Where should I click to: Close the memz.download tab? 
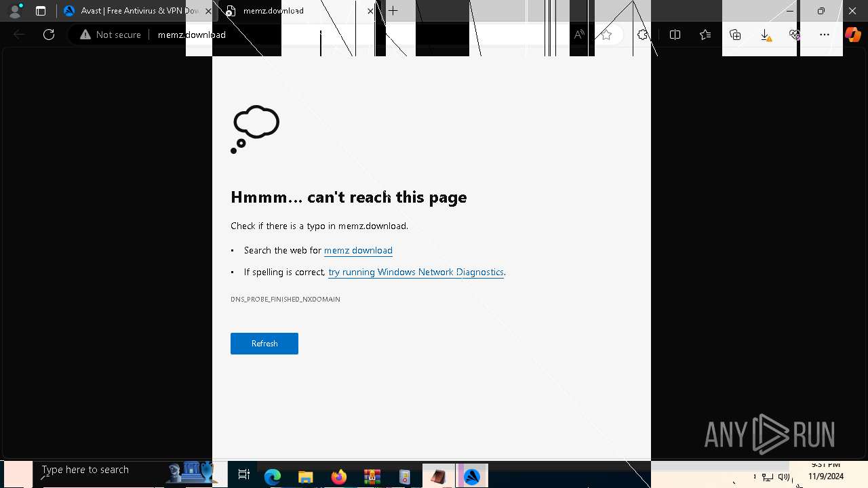tap(370, 11)
